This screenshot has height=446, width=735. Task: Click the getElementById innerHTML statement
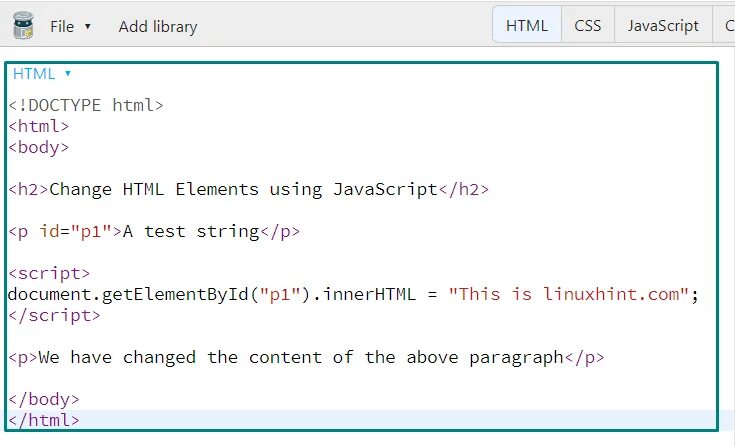tap(353, 295)
